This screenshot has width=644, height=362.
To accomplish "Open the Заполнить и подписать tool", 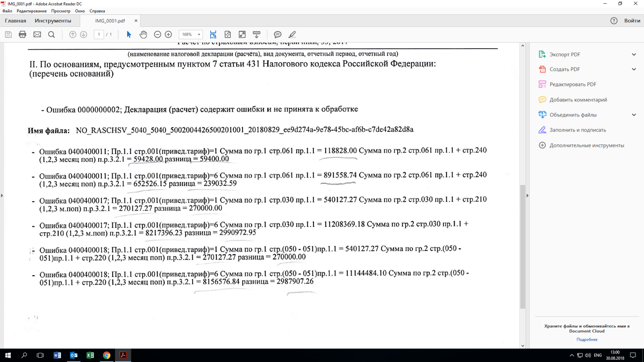I will [x=577, y=130].
